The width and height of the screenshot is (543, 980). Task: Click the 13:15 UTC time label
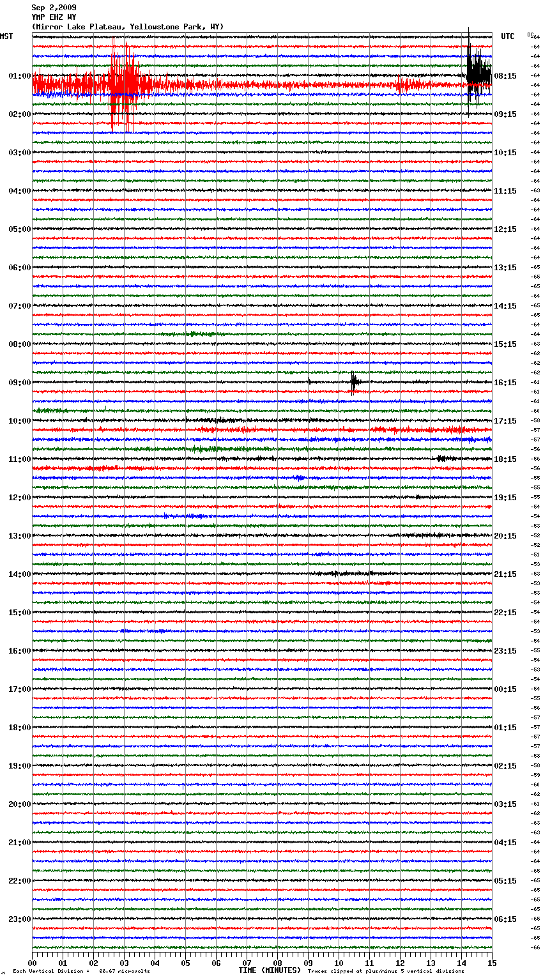pos(505,268)
